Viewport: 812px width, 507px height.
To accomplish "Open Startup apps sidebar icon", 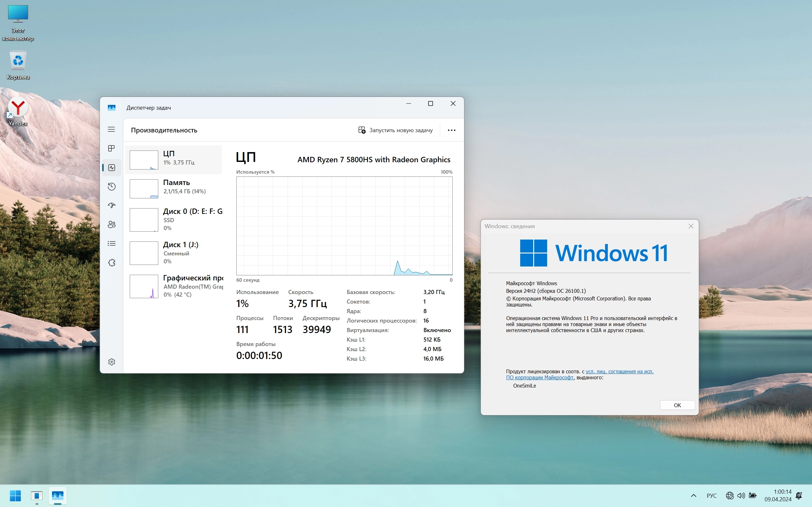I will pos(111,205).
